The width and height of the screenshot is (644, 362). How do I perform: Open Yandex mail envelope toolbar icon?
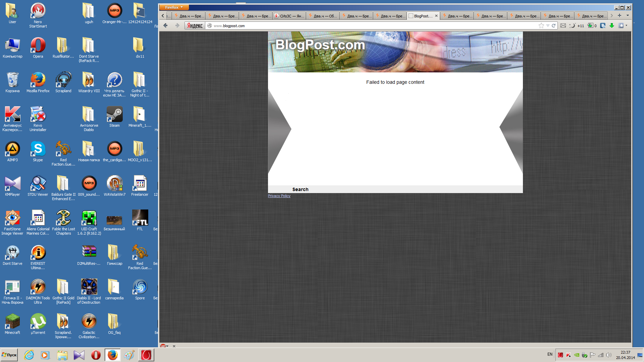coord(563,25)
